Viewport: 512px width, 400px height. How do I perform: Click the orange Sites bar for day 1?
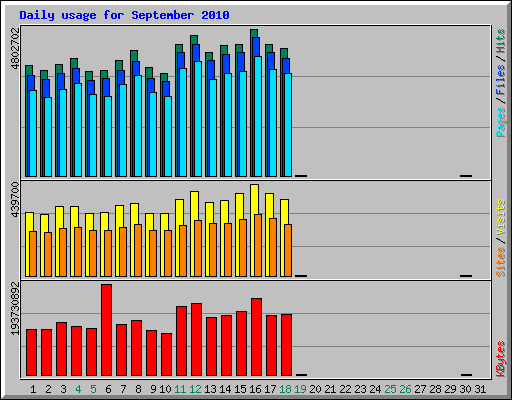coord(33,254)
